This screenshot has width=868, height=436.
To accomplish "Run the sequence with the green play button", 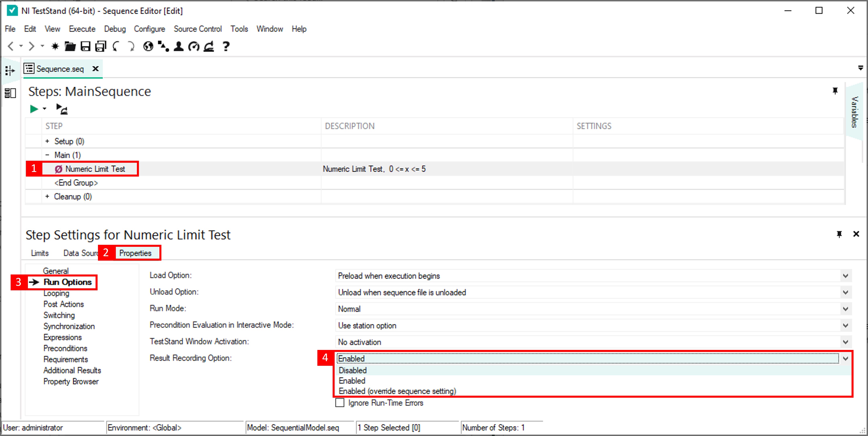I will pos(34,109).
